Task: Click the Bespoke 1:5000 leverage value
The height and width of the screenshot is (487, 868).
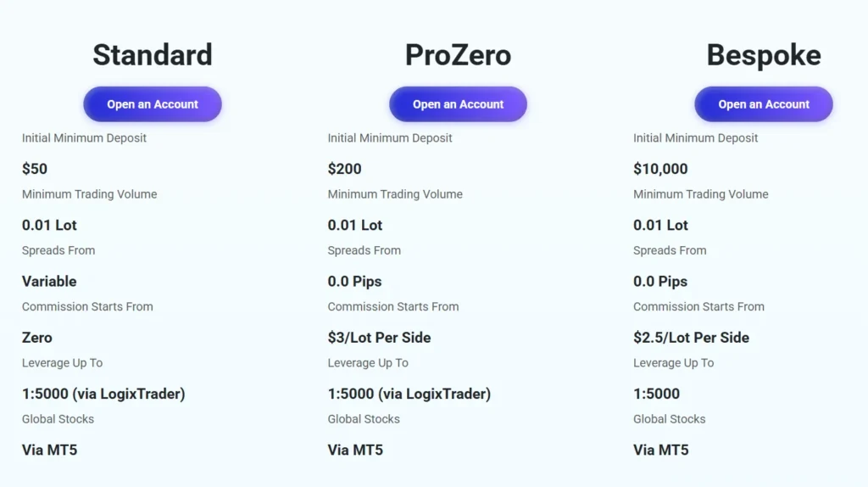Action: click(657, 394)
